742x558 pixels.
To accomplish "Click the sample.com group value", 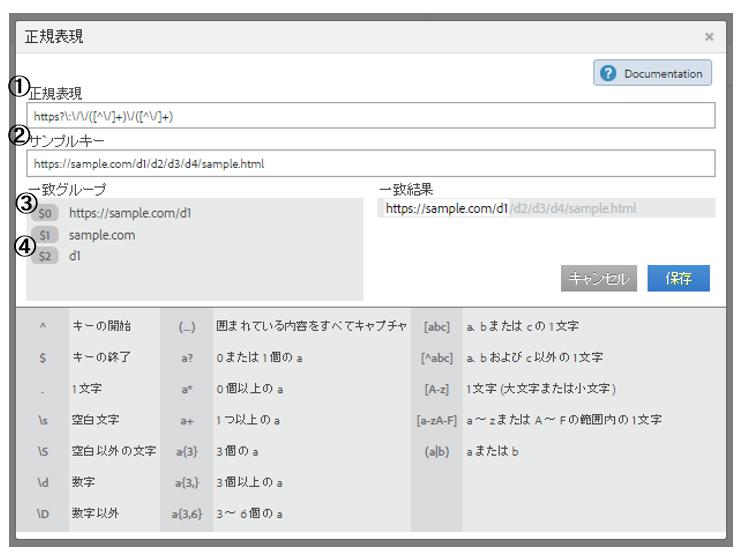I will click(x=102, y=235).
